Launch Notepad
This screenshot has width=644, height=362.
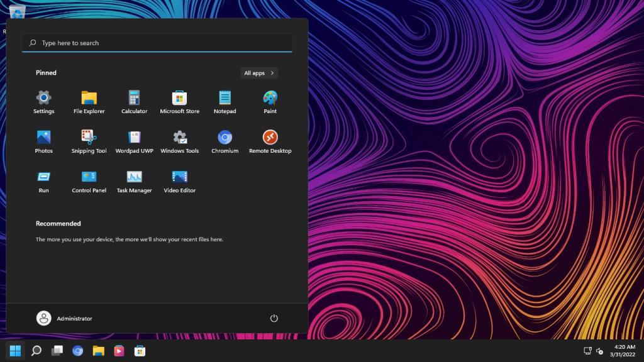coord(225,101)
